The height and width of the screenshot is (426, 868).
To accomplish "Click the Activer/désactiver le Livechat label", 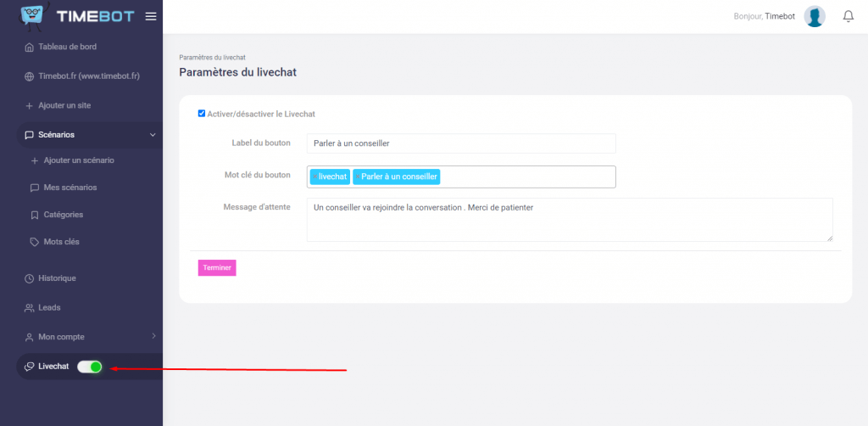I will point(261,114).
